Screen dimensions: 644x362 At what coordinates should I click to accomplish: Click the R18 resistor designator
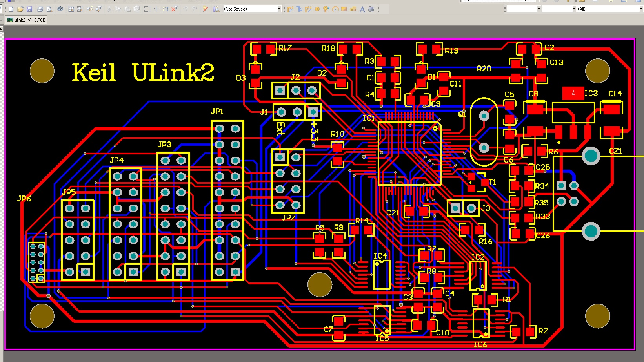(328, 49)
